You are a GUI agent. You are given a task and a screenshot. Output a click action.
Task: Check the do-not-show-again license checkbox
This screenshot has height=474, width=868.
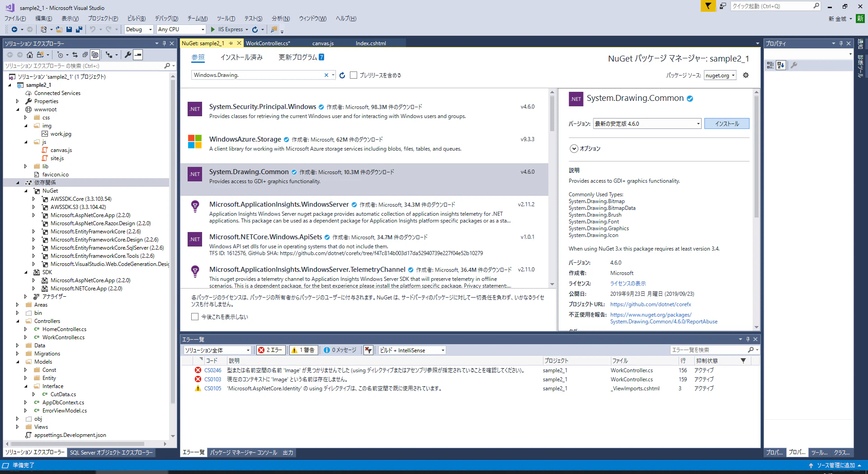[x=195, y=317]
